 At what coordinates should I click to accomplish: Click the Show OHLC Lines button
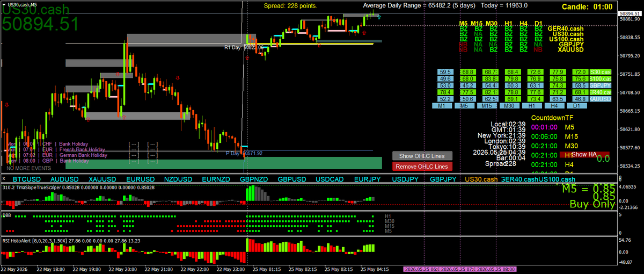[x=422, y=156]
